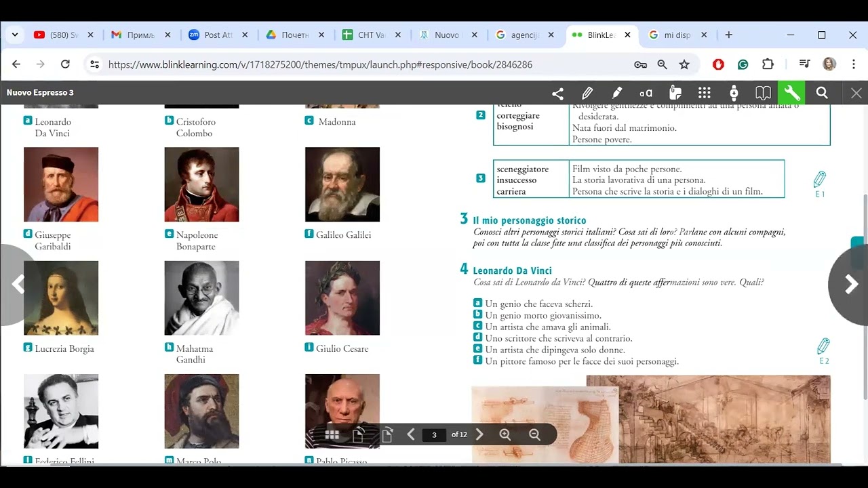
Task: Open search in the book toolbar
Action: click(822, 93)
